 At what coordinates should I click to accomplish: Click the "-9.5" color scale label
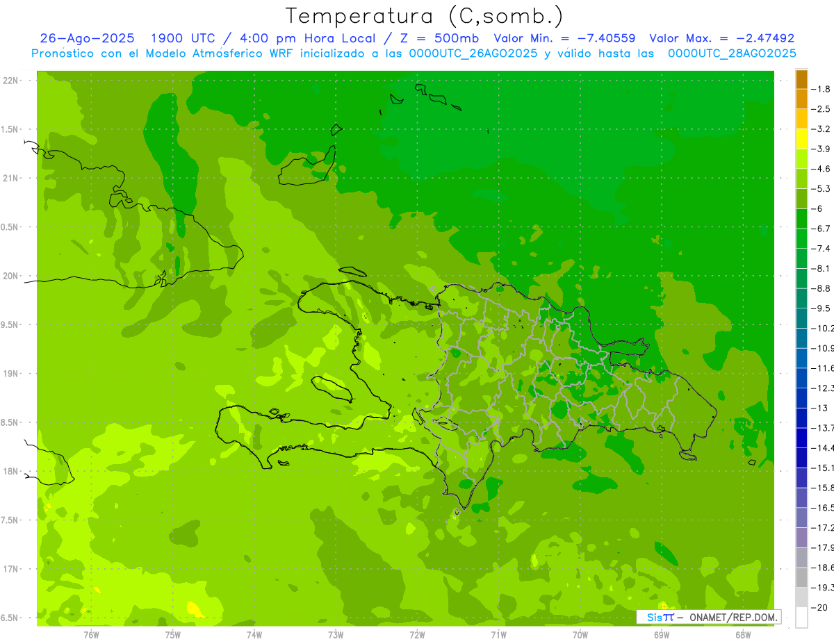821,308
